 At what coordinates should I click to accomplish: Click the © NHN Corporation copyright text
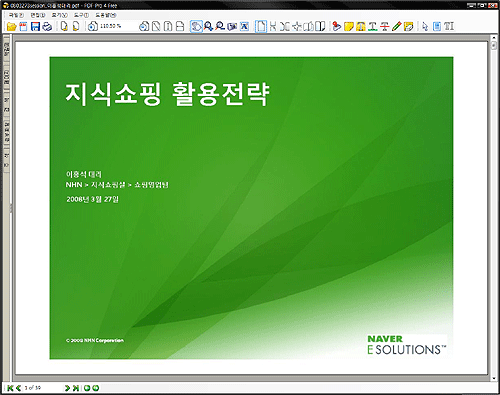(x=95, y=340)
